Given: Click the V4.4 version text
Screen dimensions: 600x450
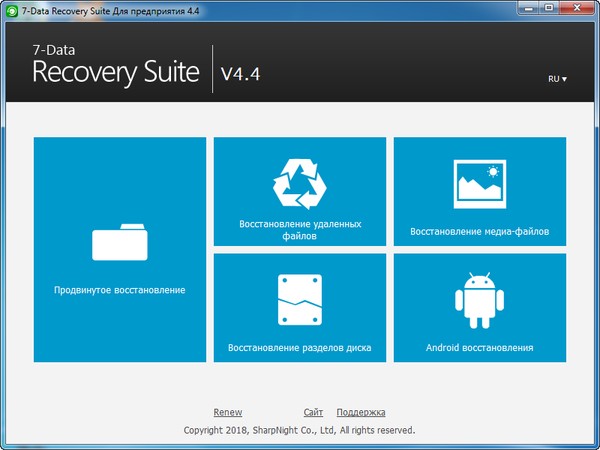Looking at the screenshot, I should [241, 73].
